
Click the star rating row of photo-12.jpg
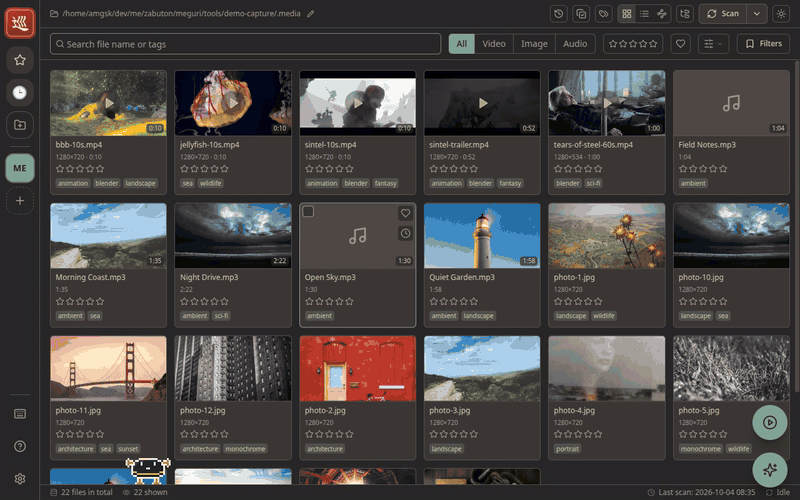coord(204,434)
